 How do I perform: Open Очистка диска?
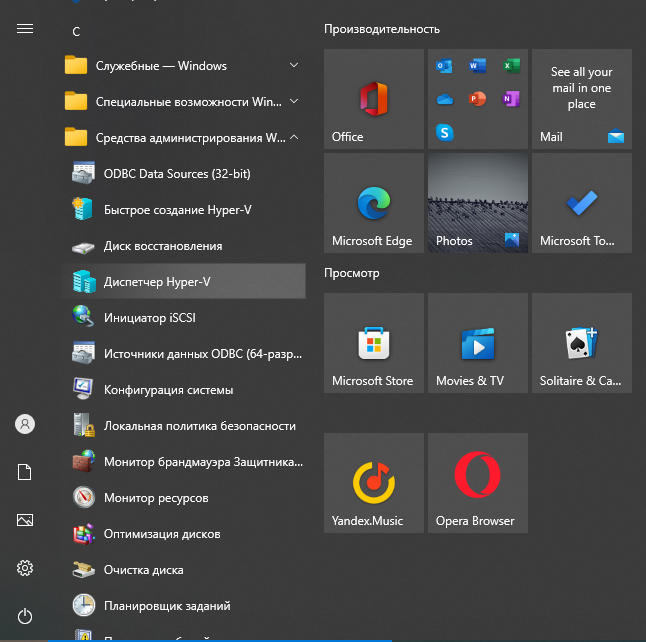pos(183,569)
